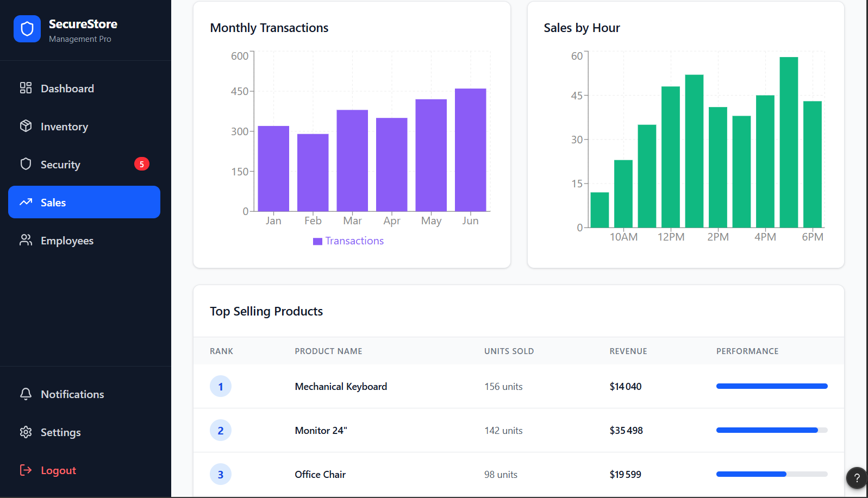Click the Settings gear icon
868x498 pixels.
(26, 432)
